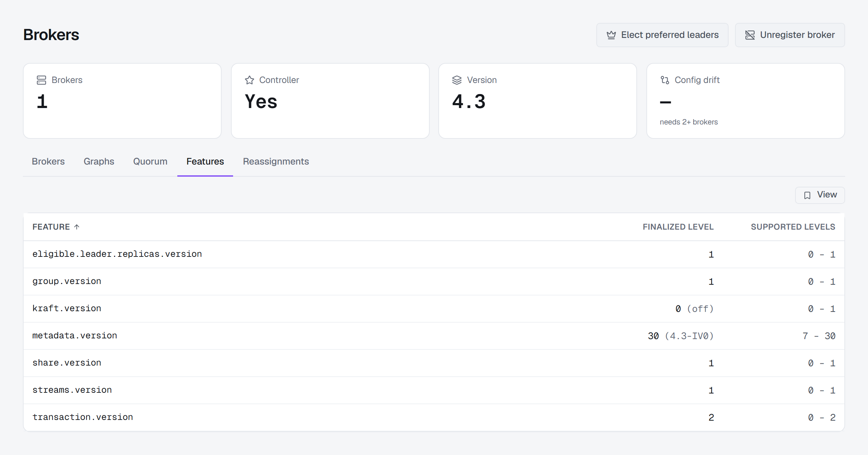Click the bookmark icon in View button
Screen dimensions: 868x455
[807, 195]
